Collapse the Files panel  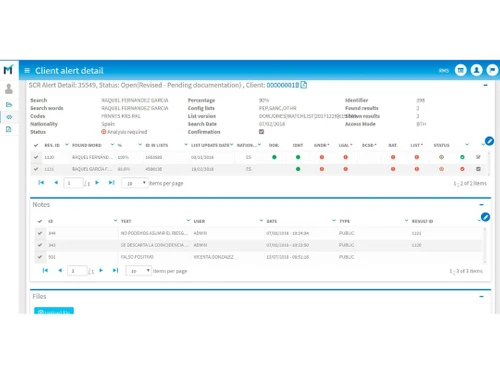[x=481, y=296]
